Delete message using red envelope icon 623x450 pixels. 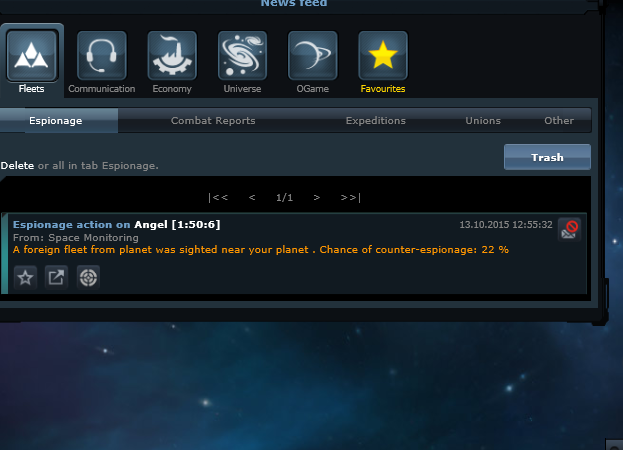pyautogui.click(x=569, y=230)
